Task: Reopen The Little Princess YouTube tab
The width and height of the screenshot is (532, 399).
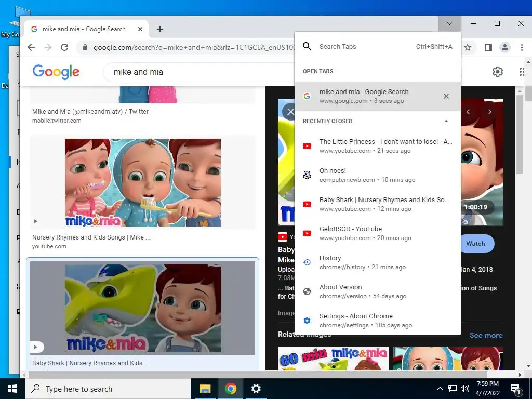Action: [x=377, y=146]
